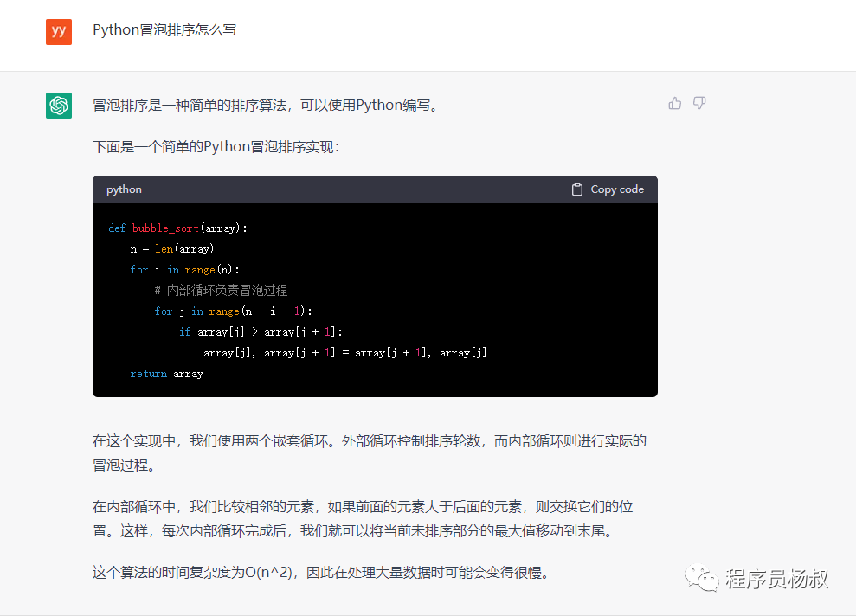Click code line 'n = len(array)'
The width and height of the screenshot is (856, 616).
(172, 249)
